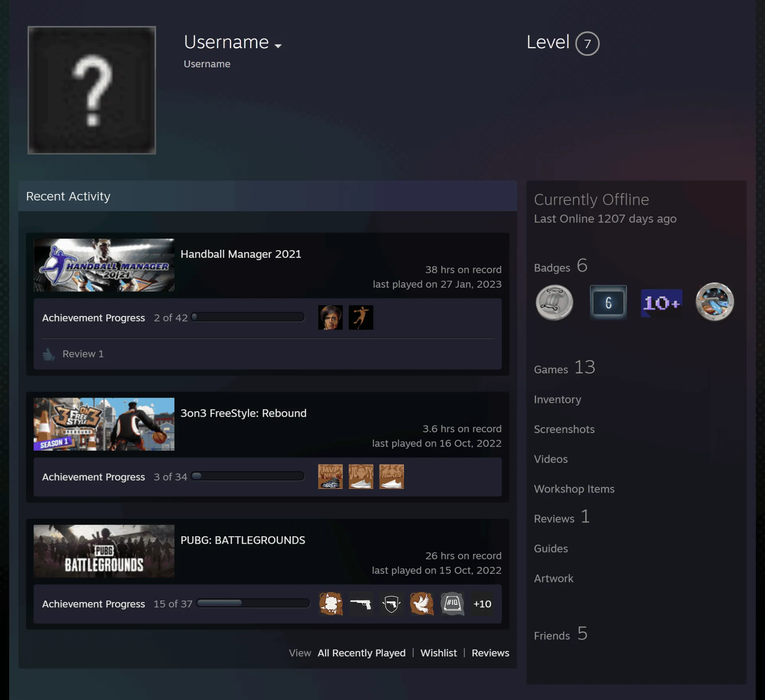
Task: Click the profile avatar question mark image
Action: click(92, 90)
